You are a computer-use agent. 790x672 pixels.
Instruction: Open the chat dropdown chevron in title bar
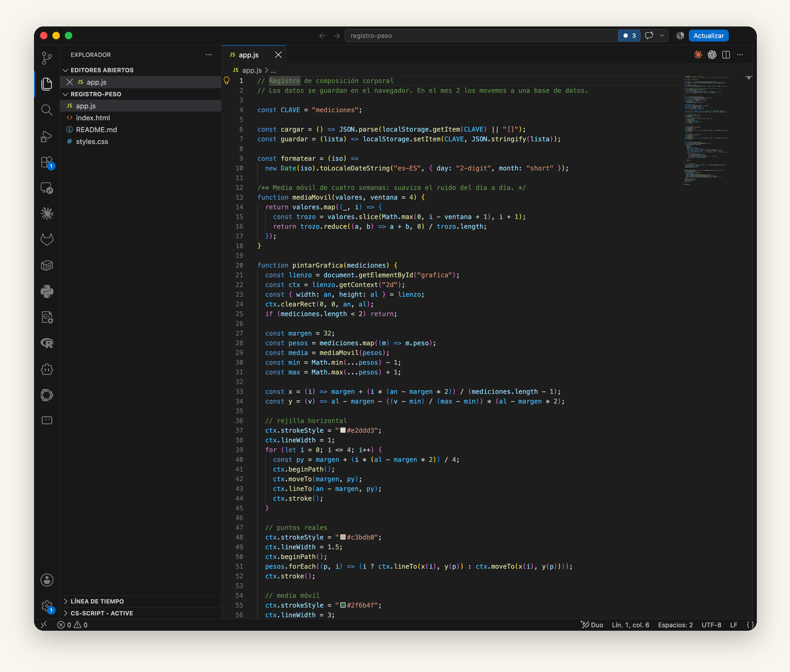click(x=662, y=35)
